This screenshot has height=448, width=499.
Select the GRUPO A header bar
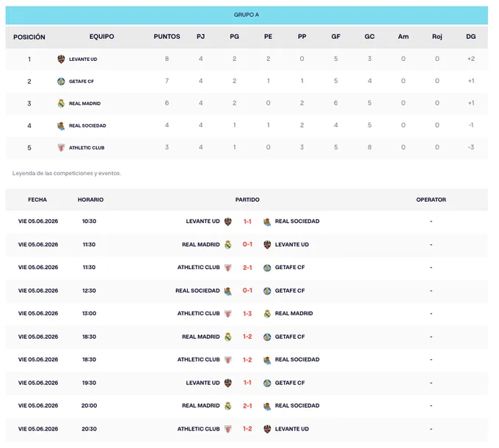(247, 15)
